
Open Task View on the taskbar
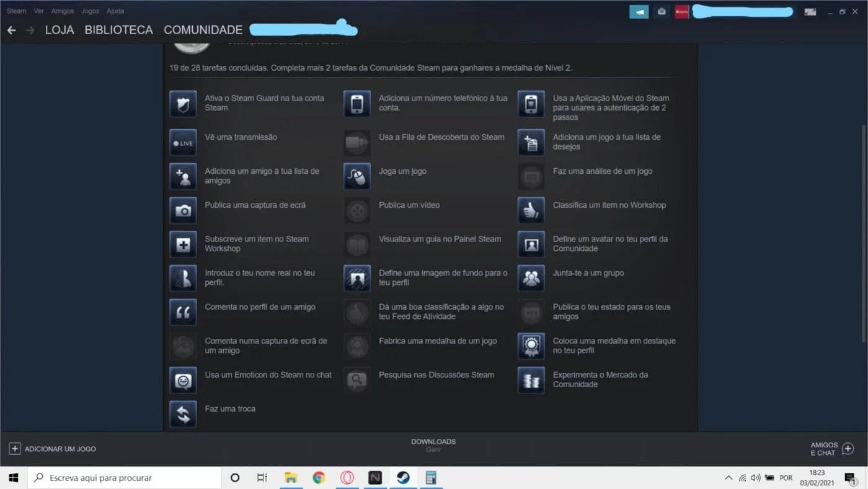pyautogui.click(x=262, y=478)
